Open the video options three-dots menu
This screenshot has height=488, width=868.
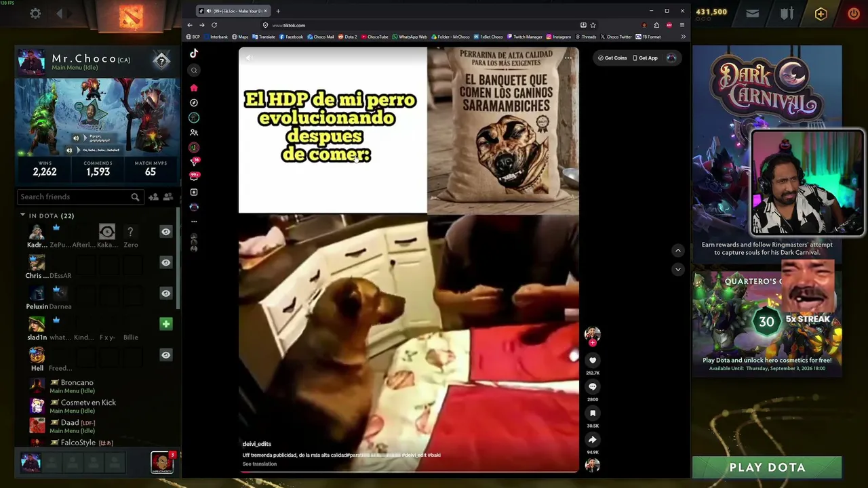pyautogui.click(x=568, y=58)
